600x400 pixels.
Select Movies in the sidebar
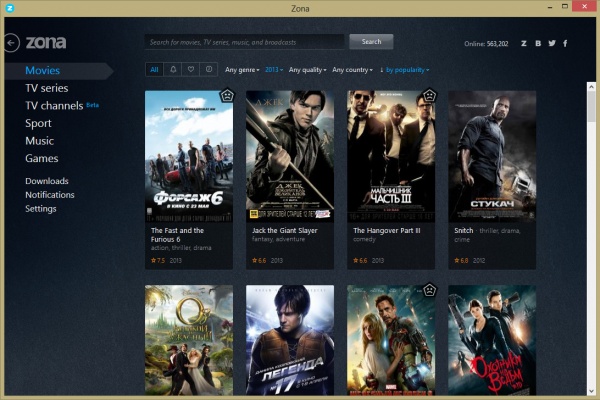pos(42,70)
